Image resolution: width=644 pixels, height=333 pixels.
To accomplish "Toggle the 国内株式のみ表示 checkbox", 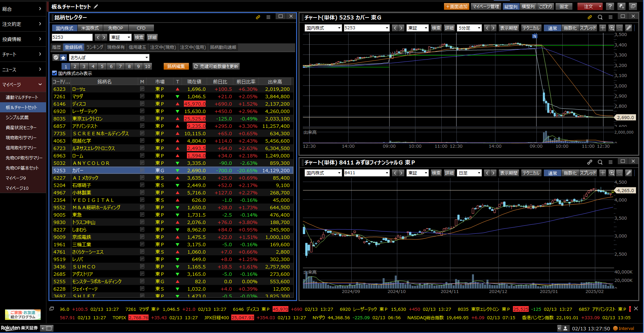I will coord(54,73).
